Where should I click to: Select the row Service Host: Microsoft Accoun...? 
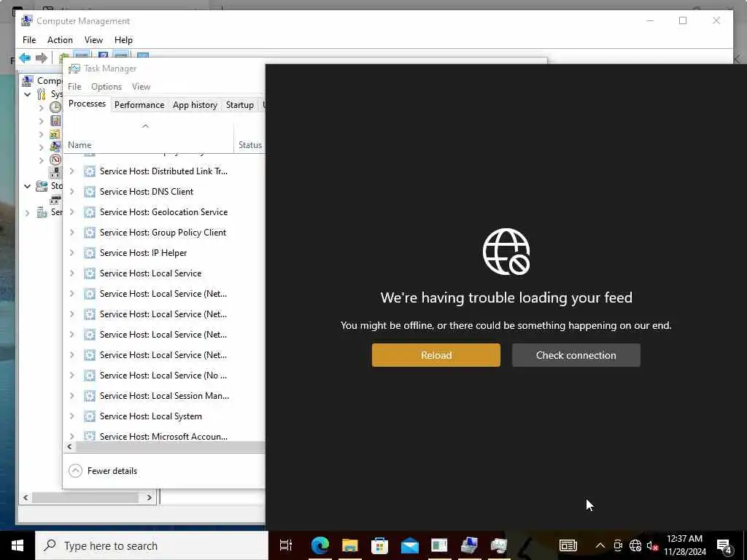pos(164,436)
